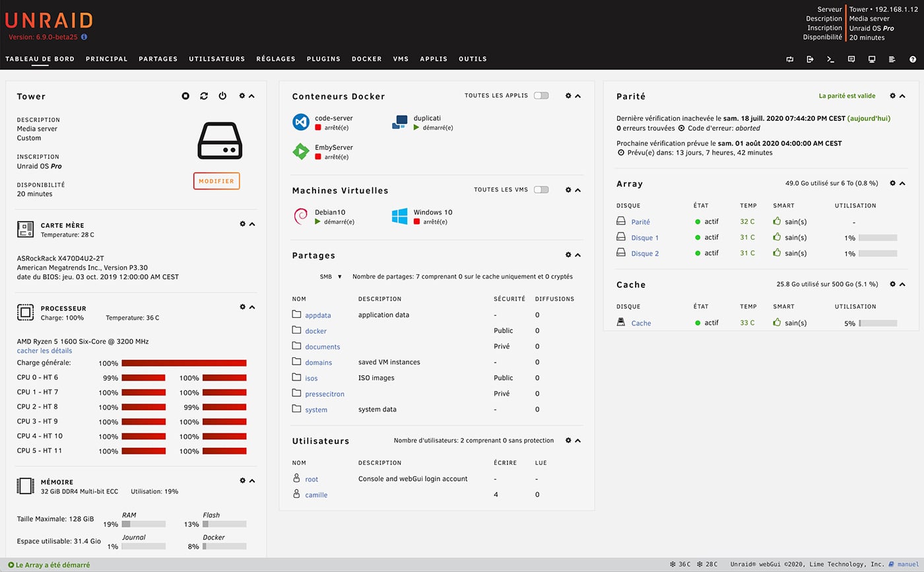Click the Disque 1 utilisation bar
The width and height of the screenshot is (924, 572).
click(878, 238)
